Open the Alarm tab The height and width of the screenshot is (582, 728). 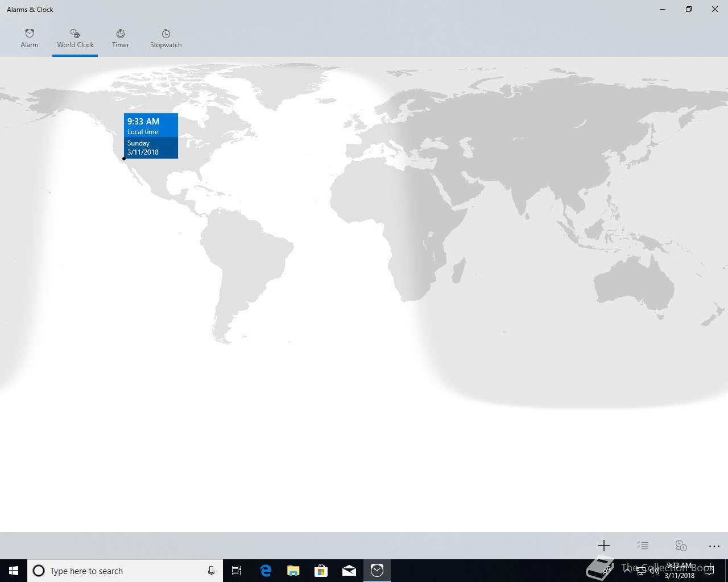pos(30,39)
